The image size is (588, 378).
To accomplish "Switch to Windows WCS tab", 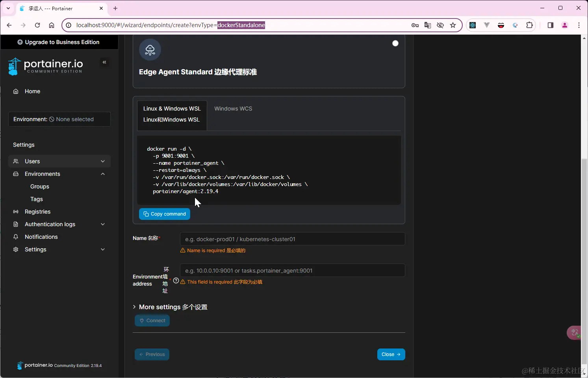I will [233, 109].
